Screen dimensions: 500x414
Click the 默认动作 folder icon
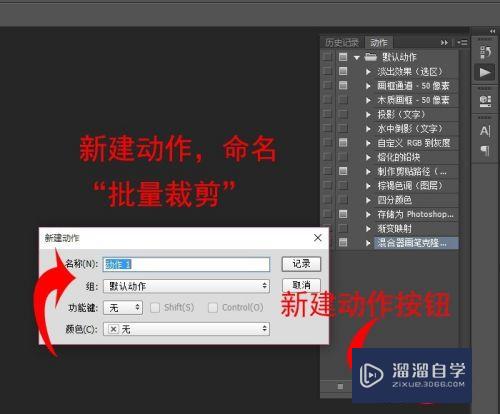(x=370, y=57)
